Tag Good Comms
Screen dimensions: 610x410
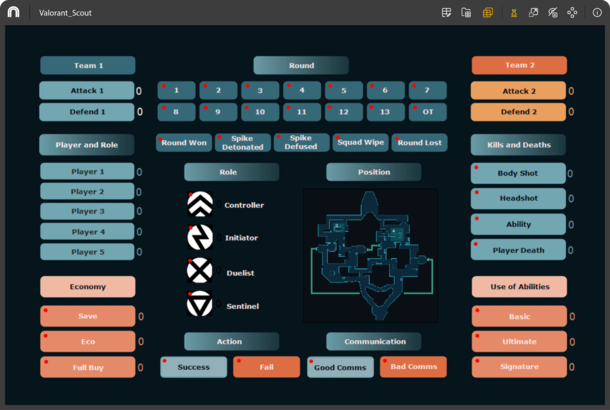pyautogui.click(x=340, y=367)
